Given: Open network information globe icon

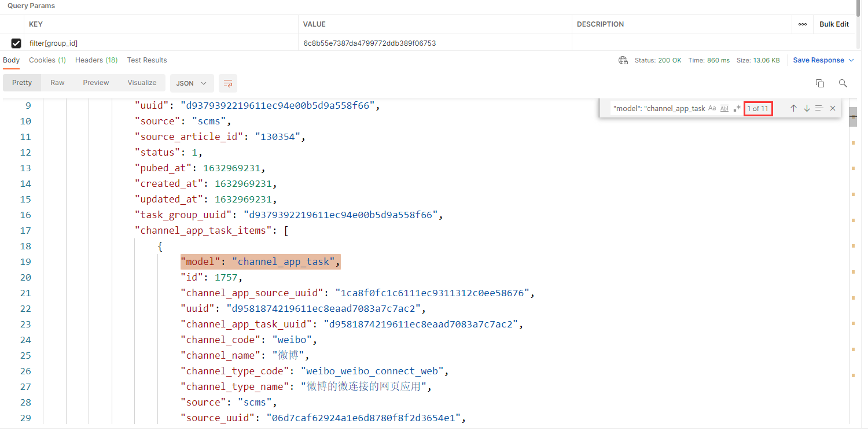Looking at the screenshot, I should tap(623, 60).
